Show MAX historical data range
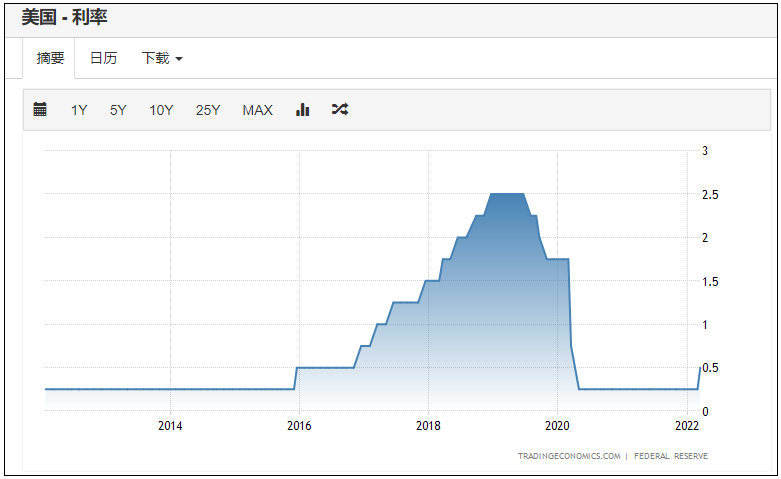This screenshot has width=781, height=479. [x=257, y=110]
